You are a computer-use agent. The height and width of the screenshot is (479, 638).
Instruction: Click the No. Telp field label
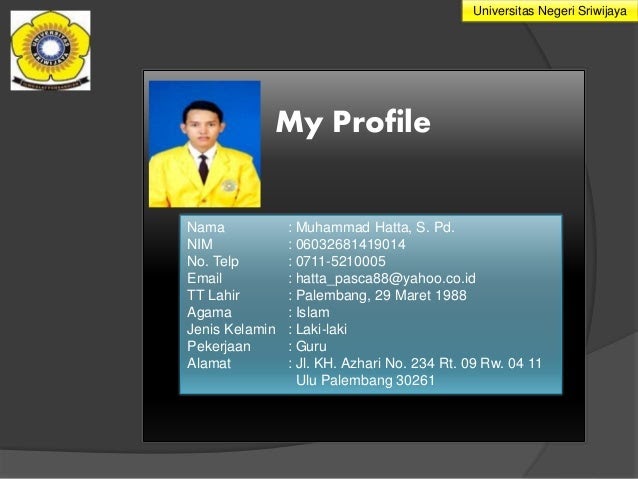click(x=213, y=262)
